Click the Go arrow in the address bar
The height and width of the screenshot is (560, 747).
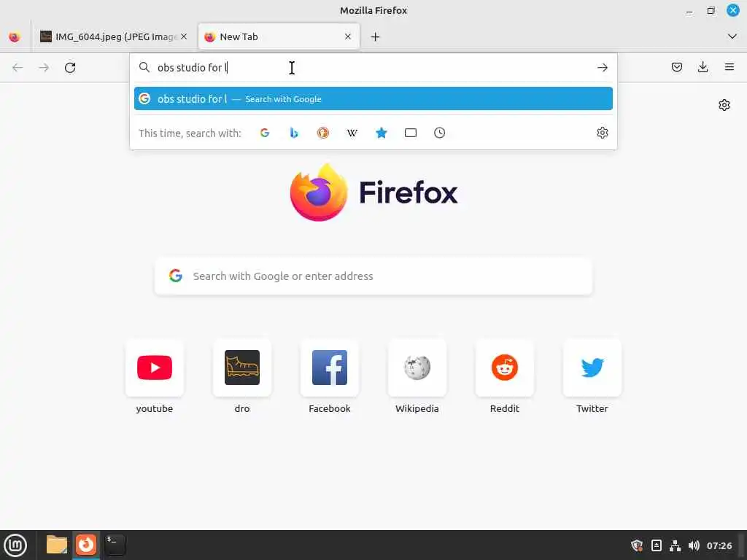tap(602, 68)
